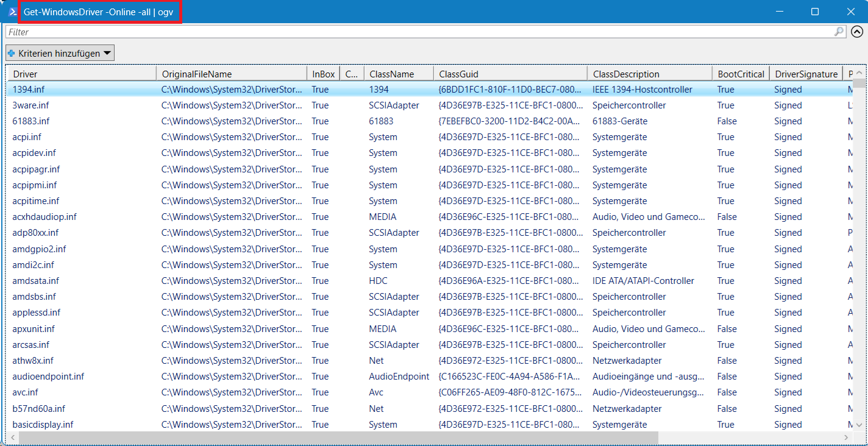Select the amdsbs.inf driver row
Screen dimensions: 868x446
[429, 297]
